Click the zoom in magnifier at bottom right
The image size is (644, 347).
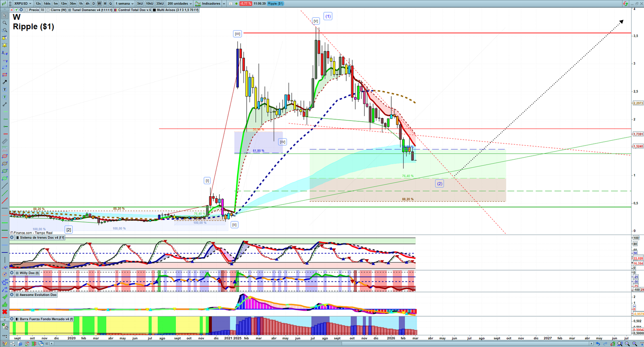tap(635, 344)
